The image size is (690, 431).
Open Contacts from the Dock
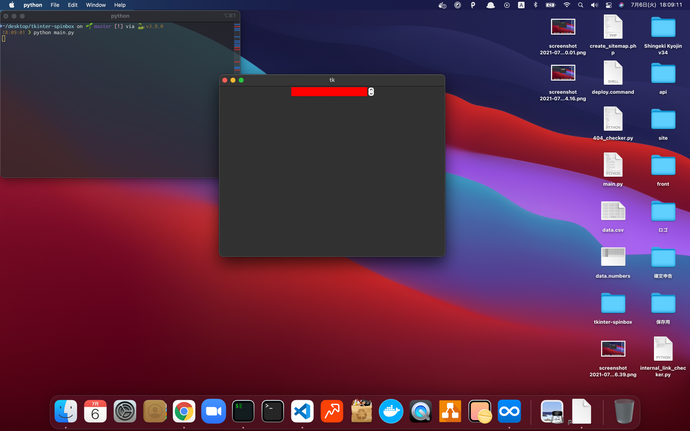coord(154,411)
